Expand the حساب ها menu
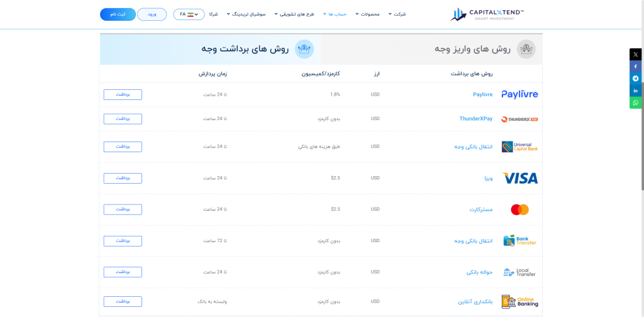The image size is (644, 317). point(335,14)
